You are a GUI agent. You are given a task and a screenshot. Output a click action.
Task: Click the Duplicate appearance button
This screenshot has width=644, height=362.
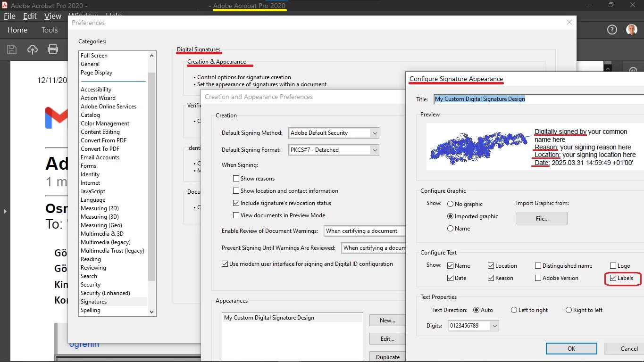click(x=387, y=357)
